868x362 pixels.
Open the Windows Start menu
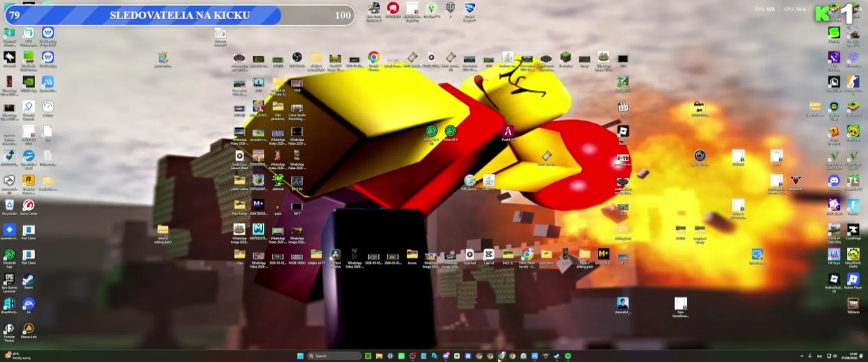tap(300, 356)
